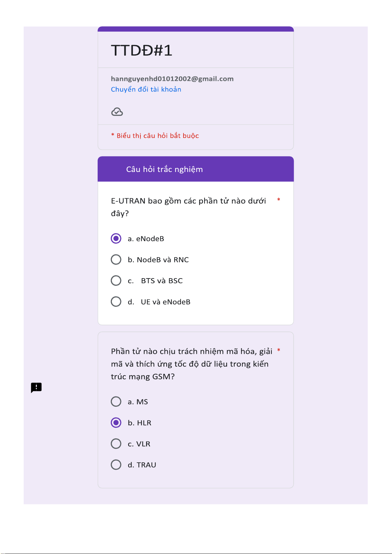The image size is (392, 554).
Task: Click the 'Chuyển đổi tài khoản' link
Action: (x=146, y=89)
